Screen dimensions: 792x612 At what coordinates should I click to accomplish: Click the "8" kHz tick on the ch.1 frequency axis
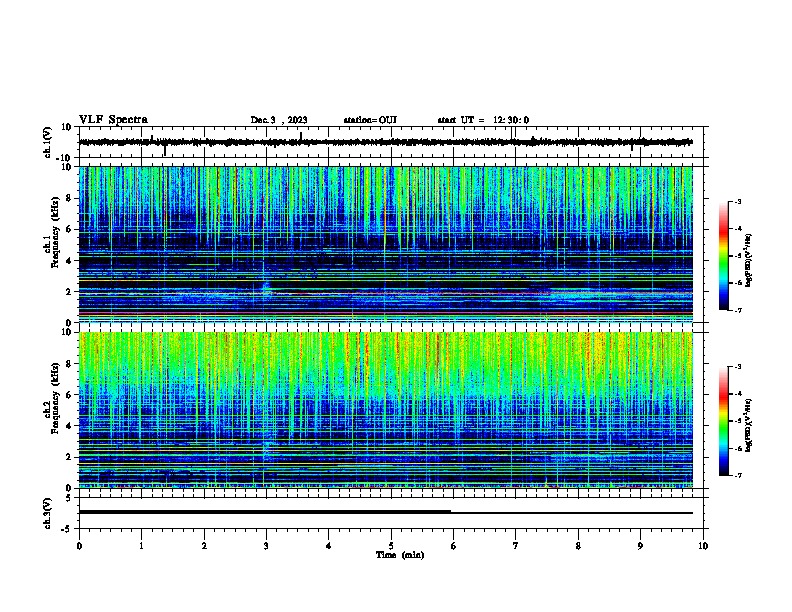coord(69,198)
